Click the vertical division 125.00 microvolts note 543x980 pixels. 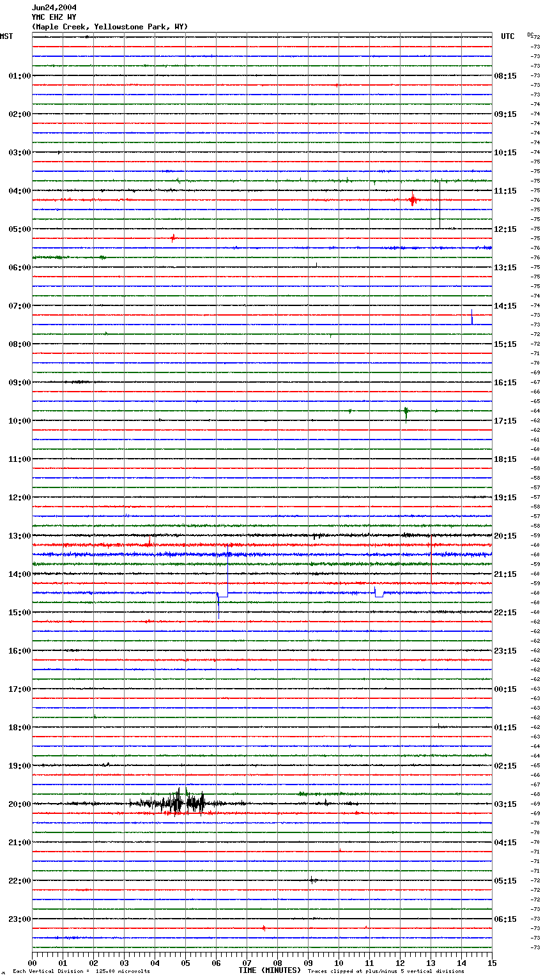pos(81,972)
